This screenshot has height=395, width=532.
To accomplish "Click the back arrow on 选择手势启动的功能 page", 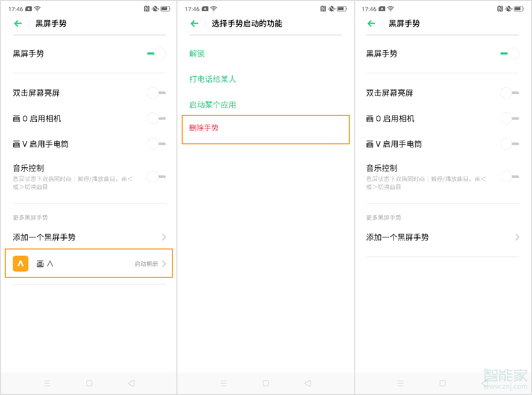I will [194, 24].
